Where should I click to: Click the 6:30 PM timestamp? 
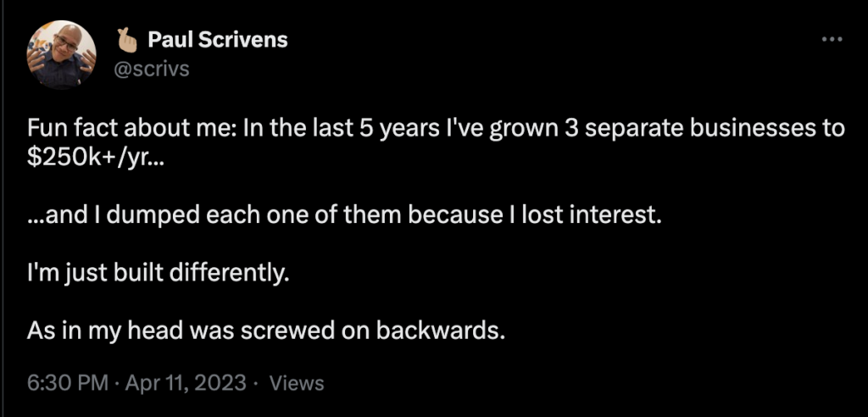pyautogui.click(x=68, y=383)
